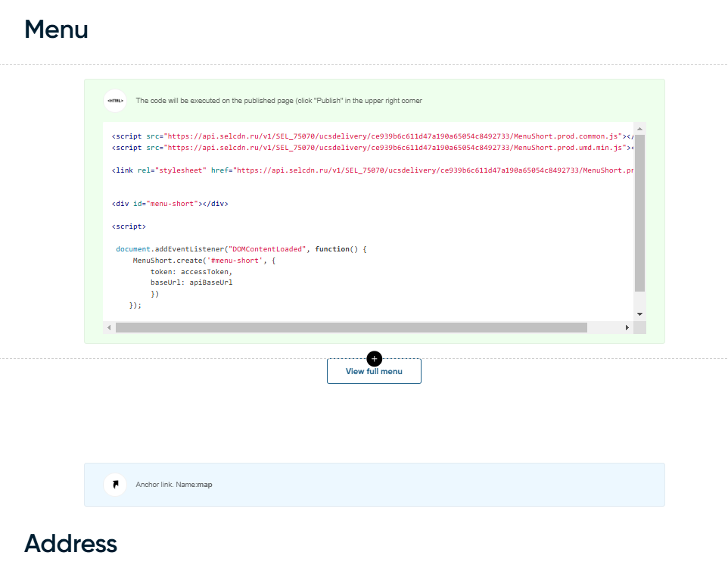Click the MenuShort.create code line

pos(204,261)
